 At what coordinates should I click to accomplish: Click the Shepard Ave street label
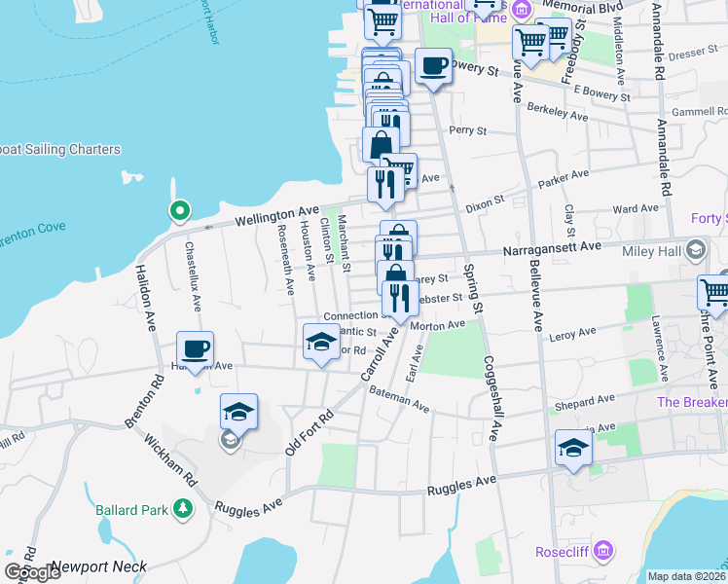point(585,402)
